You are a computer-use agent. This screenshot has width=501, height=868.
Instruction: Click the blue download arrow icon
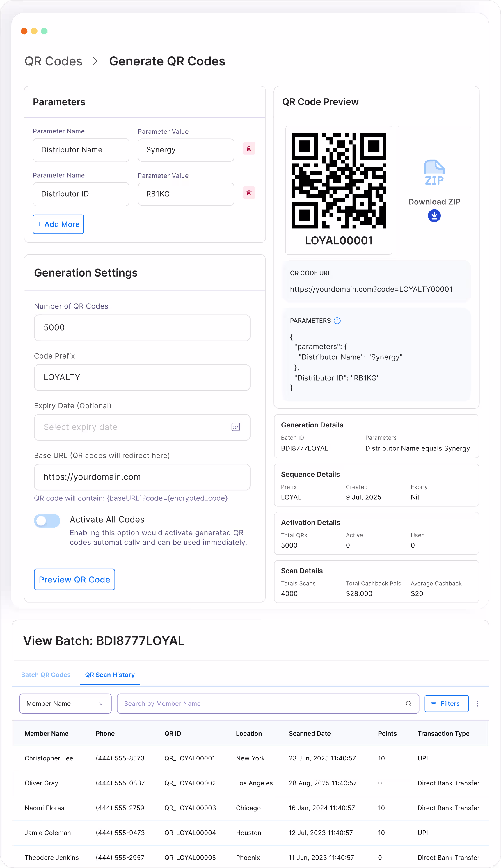point(434,216)
